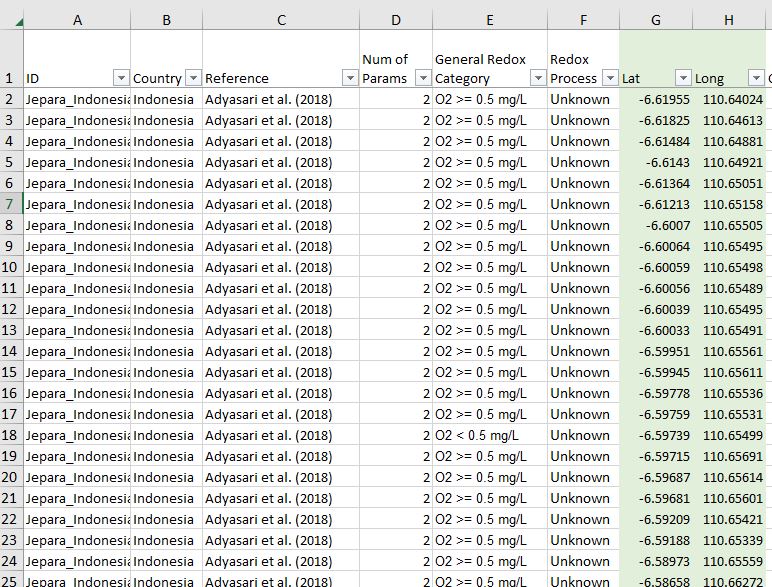The height and width of the screenshot is (587, 772).
Task: Select column B header
Action: 166,20
